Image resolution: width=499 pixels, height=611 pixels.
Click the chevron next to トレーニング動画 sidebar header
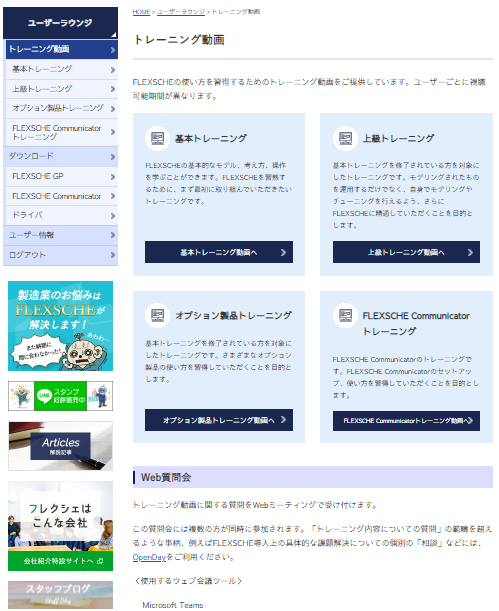[113, 50]
